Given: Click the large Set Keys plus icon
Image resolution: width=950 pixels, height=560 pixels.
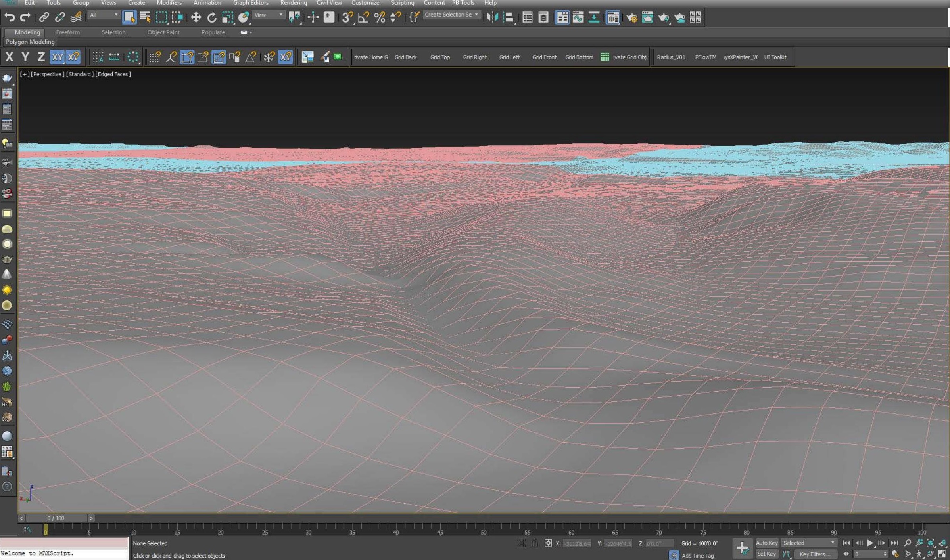Looking at the screenshot, I should point(742,548).
